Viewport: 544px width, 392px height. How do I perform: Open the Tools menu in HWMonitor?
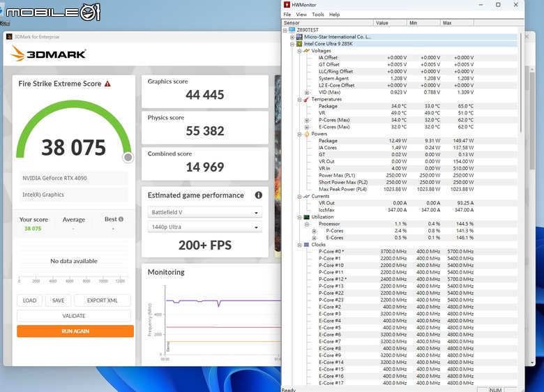pyautogui.click(x=318, y=15)
